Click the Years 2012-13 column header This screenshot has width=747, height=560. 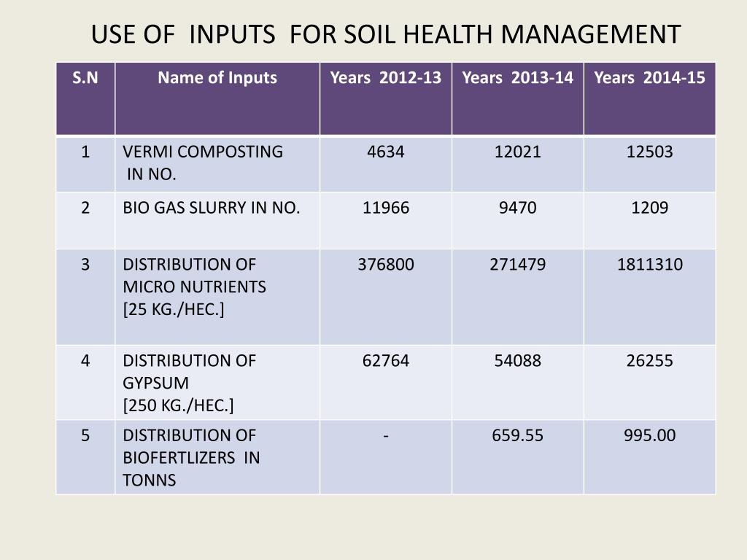386,78
